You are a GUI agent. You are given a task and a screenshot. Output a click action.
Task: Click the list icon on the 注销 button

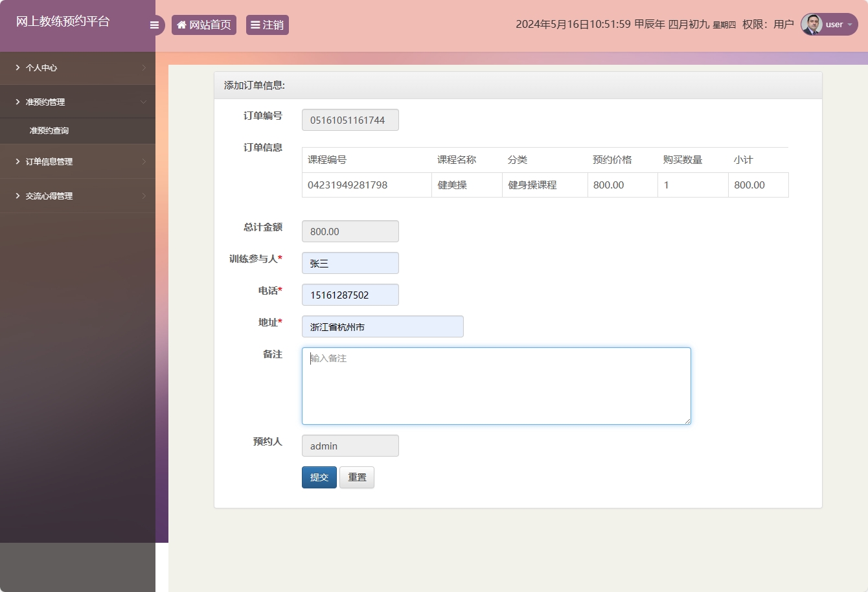point(255,25)
